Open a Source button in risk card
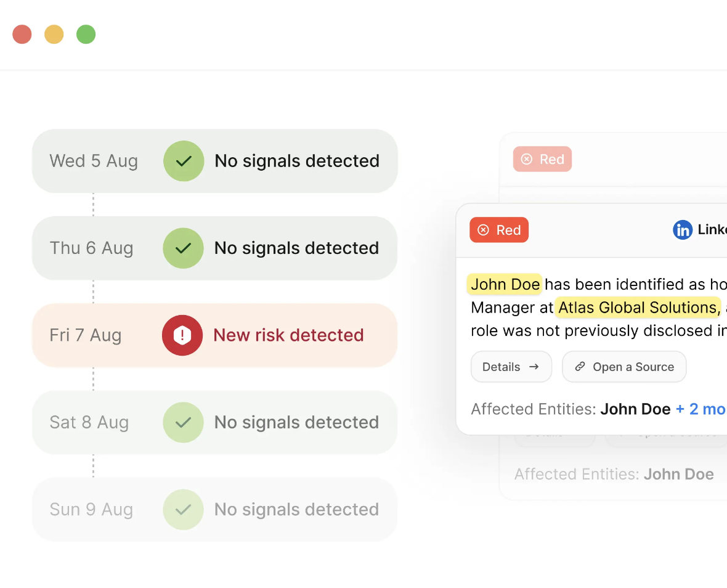This screenshot has width=727, height=588. point(624,367)
